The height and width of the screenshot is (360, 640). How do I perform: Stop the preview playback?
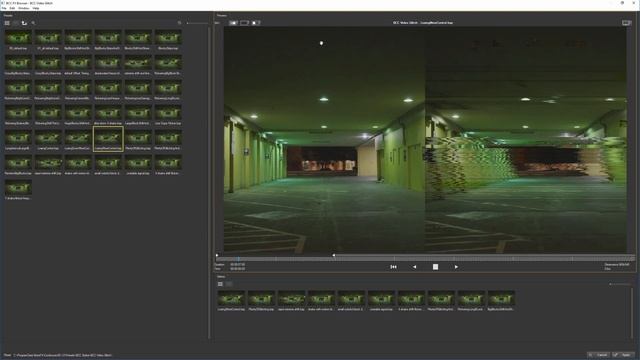click(x=436, y=267)
